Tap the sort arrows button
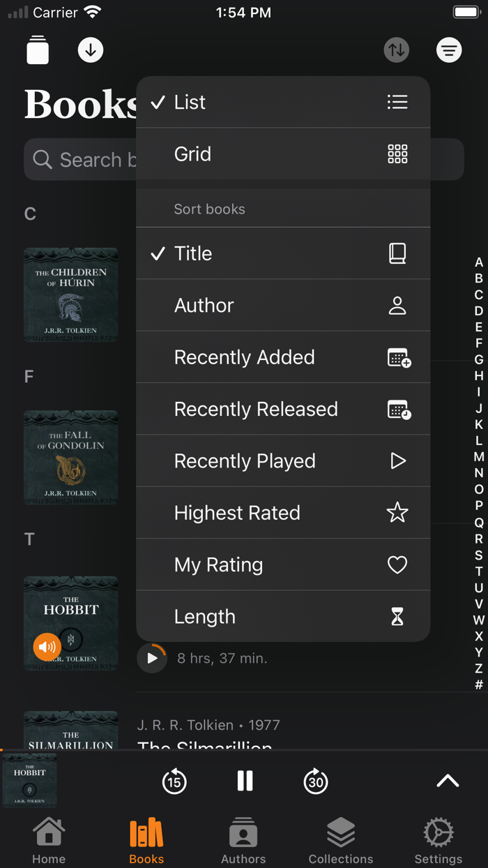488x868 pixels. tap(396, 50)
